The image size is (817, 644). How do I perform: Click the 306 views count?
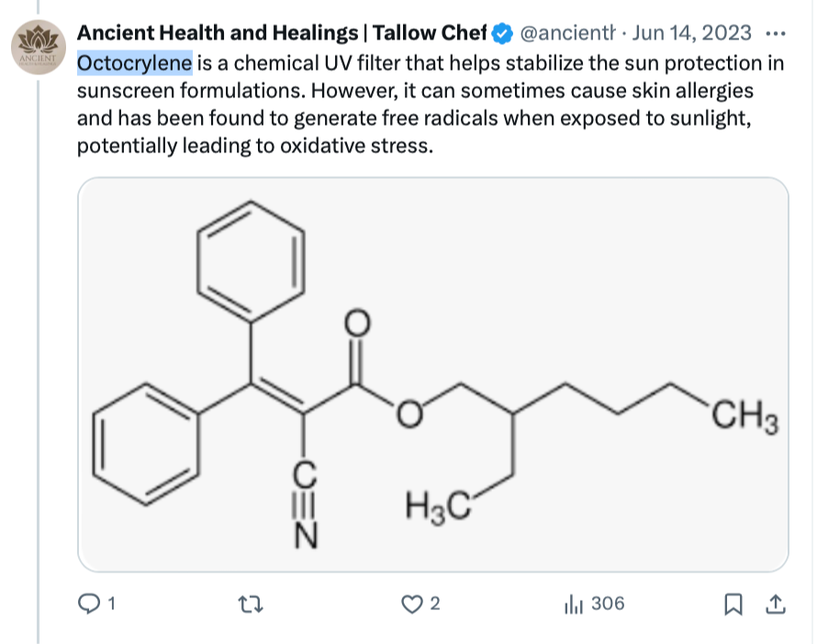[x=608, y=604]
